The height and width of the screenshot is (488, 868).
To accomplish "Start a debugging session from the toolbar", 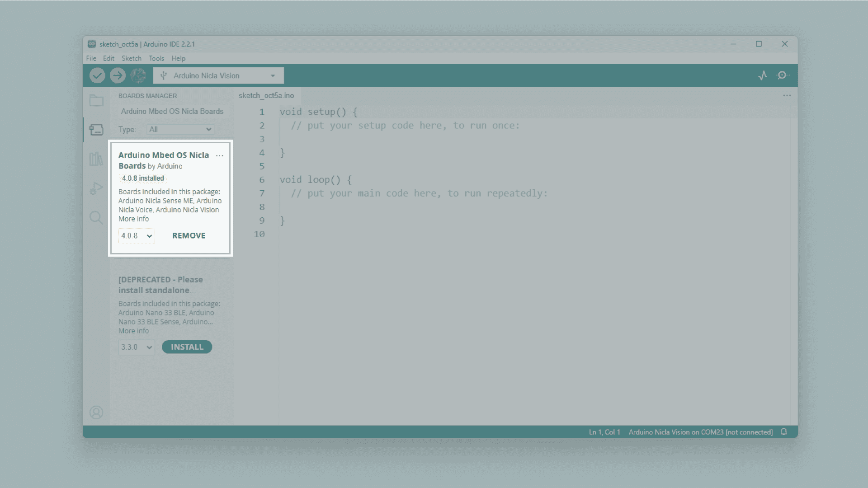I will click(x=138, y=75).
